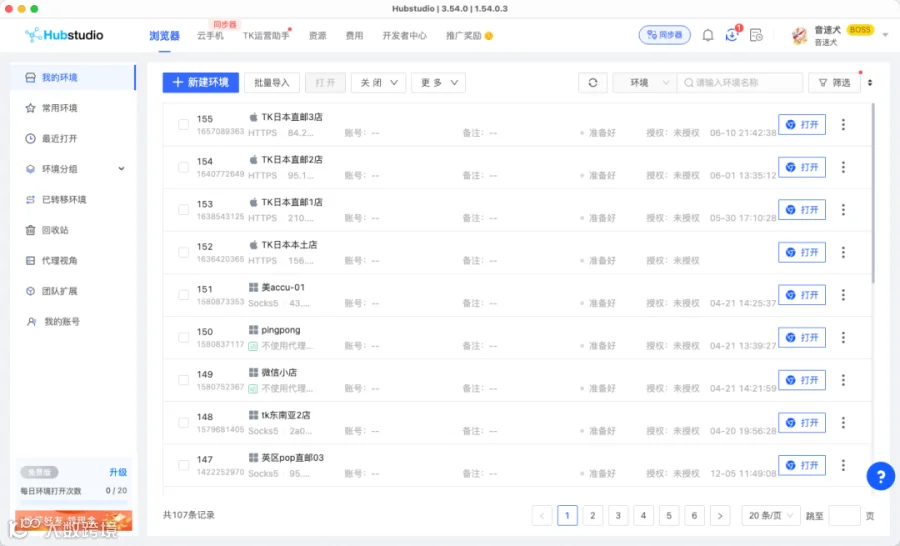
Task: Click the Hubstudio logo
Action: click(64, 35)
